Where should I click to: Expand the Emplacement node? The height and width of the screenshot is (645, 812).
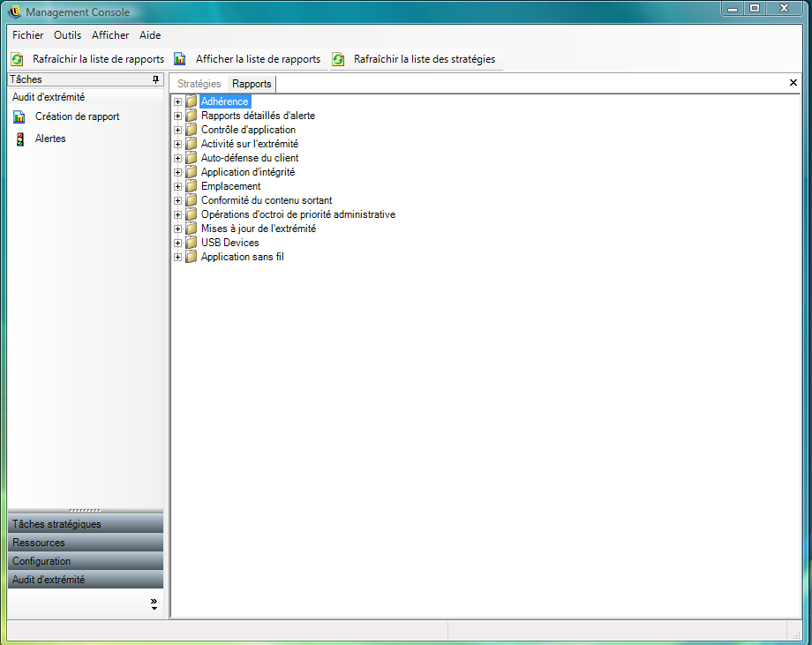[x=177, y=186]
